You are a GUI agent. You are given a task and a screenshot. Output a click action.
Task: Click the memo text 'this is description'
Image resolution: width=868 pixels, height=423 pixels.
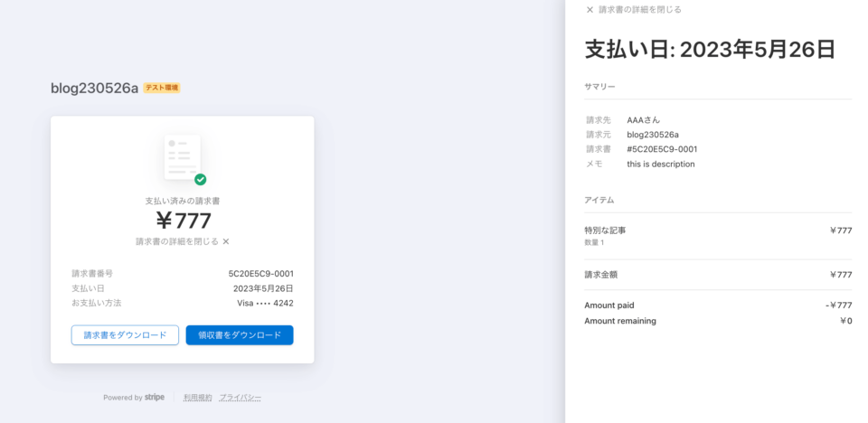click(x=660, y=164)
